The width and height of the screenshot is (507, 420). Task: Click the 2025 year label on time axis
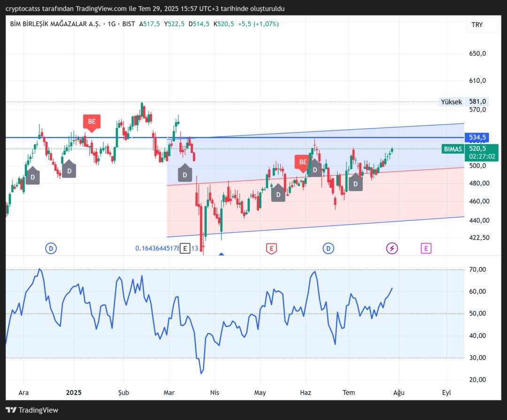pos(74,392)
